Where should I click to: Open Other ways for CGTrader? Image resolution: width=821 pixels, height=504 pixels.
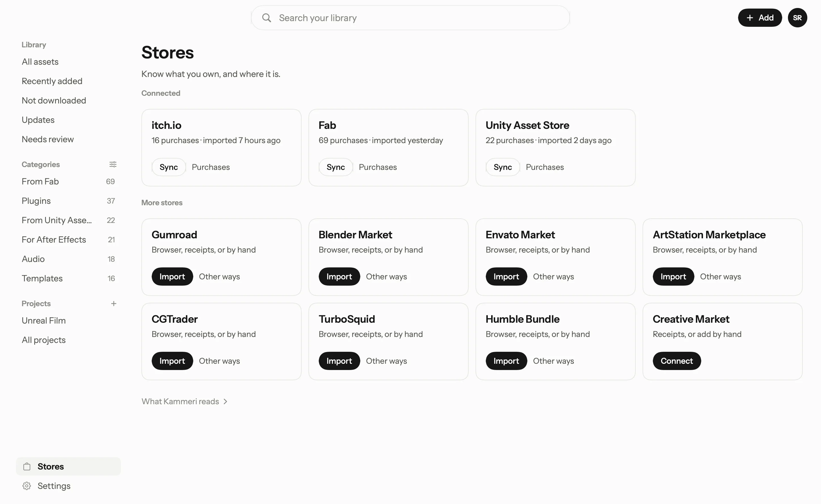219,361
